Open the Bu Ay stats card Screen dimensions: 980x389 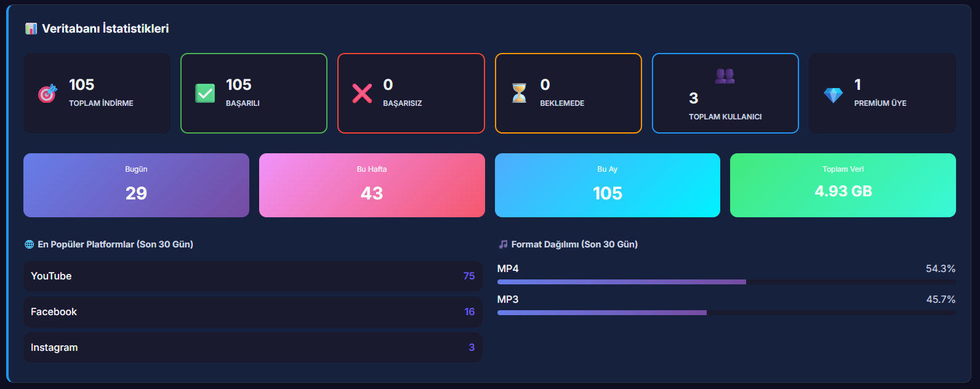pyautogui.click(x=607, y=185)
